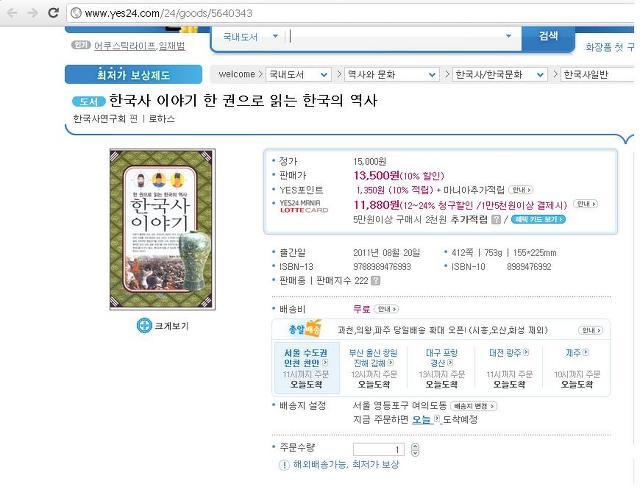Open search box suggestion dropdown arrow
This screenshot has height=495, width=640.
click(x=509, y=36)
